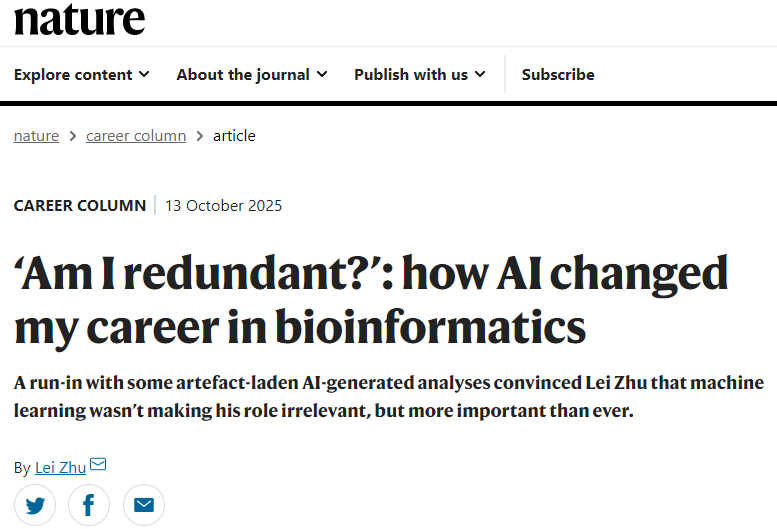Click the article headline text
The image size is (777, 529).
tap(370, 300)
